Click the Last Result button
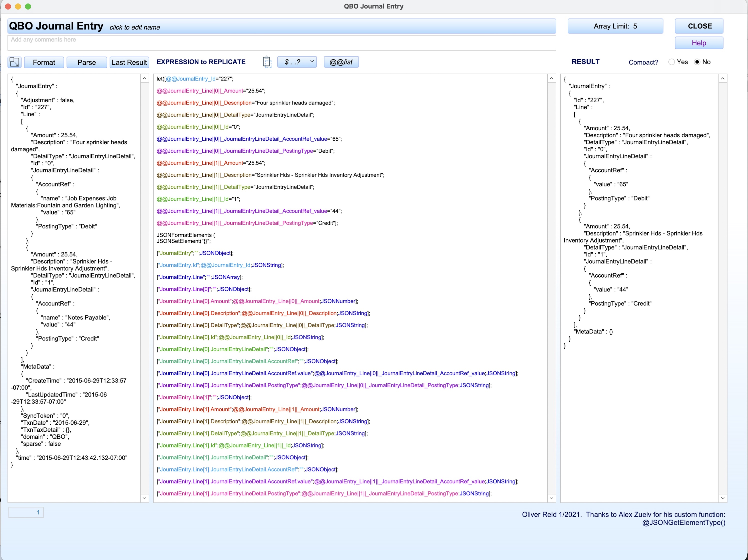The width and height of the screenshot is (748, 560). click(129, 62)
